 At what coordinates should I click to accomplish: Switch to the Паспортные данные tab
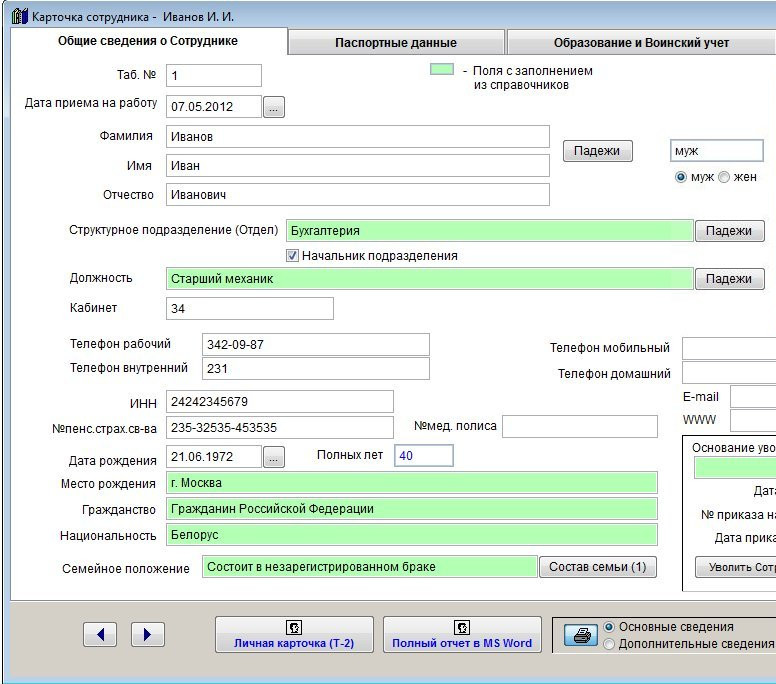(396, 43)
